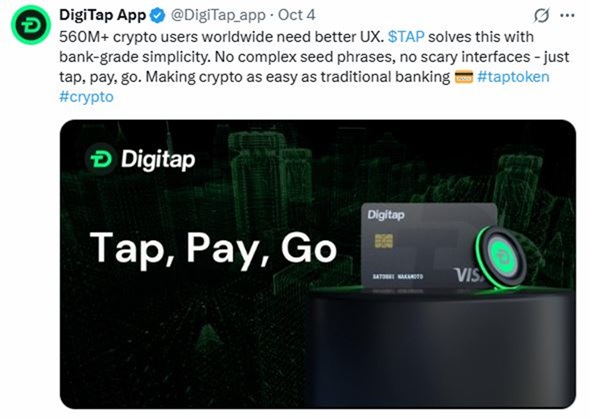Image resolution: width=590 pixels, height=419 pixels.
Task: Open the three-dot more options menu
Action: (x=567, y=15)
